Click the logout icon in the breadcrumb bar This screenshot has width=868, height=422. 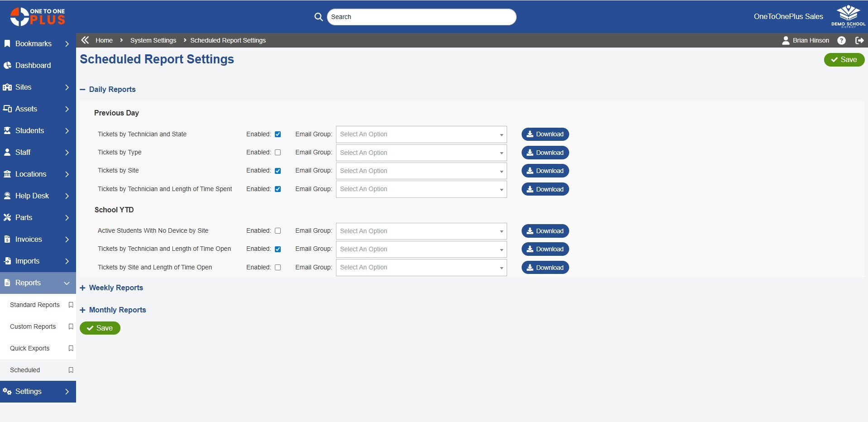pos(859,40)
